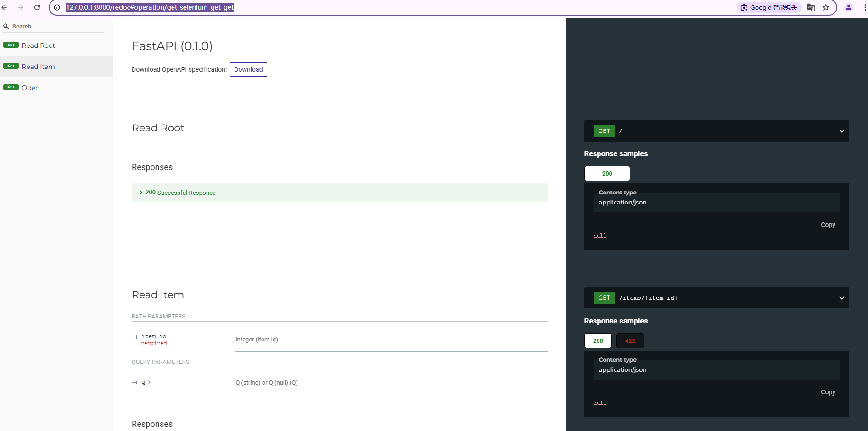Click the 'integer (Item Id)' type text
This screenshot has height=431, width=868.
(257, 340)
